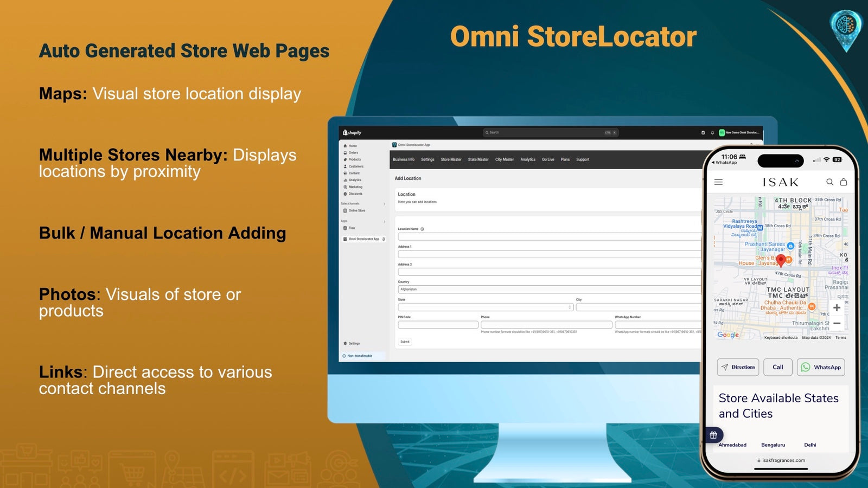
Task: Click the Submit button on Add Location
Action: point(405,342)
